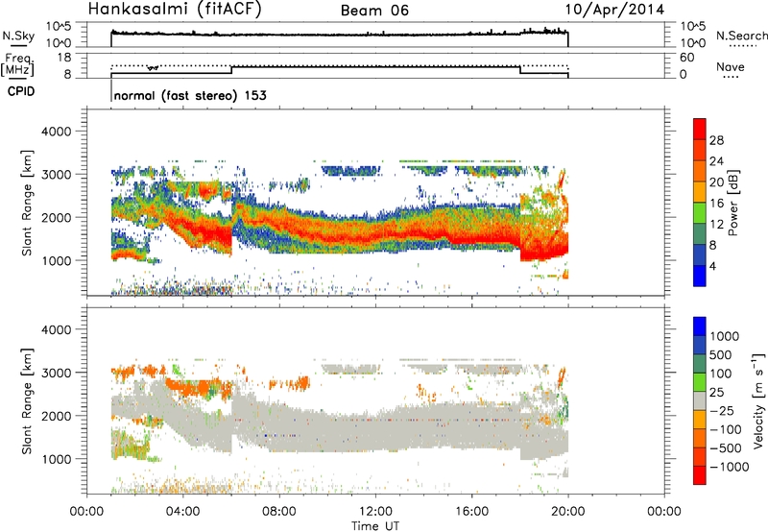Click the velocity color bar red -1000 band
Image resolution: width=768 pixels, height=532 pixels.
coord(700,475)
